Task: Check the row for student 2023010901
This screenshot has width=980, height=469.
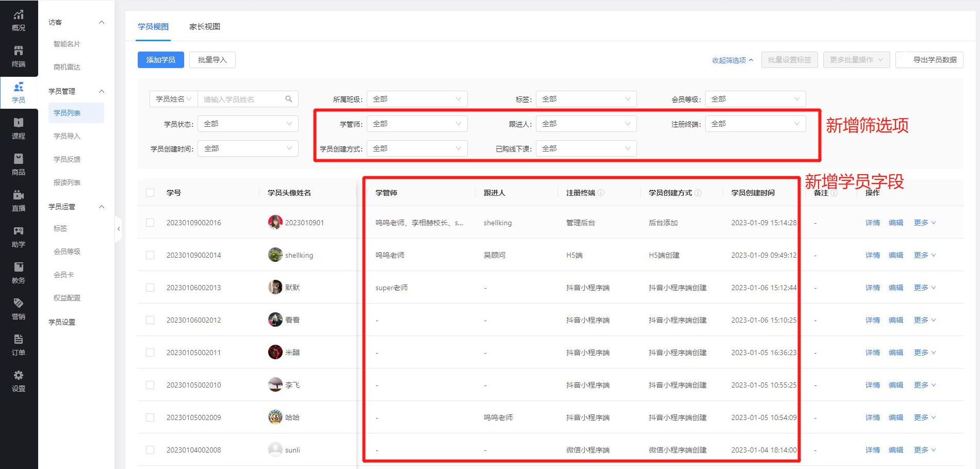Action: (x=150, y=223)
